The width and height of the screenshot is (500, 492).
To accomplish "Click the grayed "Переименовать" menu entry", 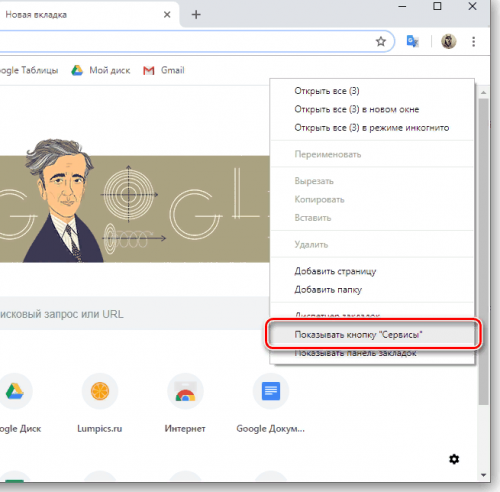I will pyautogui.click(x=372, y=154).
